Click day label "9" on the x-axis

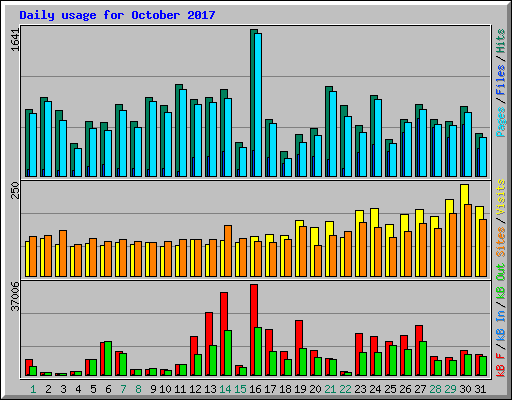tap(153, 389)
